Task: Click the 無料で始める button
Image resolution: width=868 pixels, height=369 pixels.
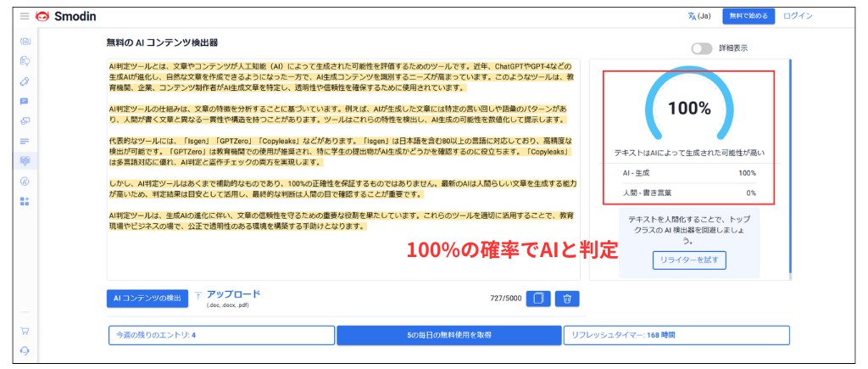Action: click(x=748, y=16)
